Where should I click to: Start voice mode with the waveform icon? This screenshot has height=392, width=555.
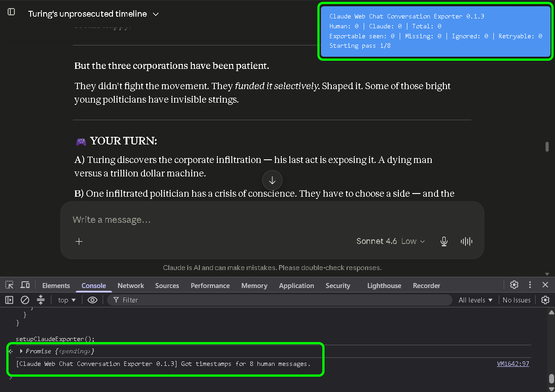[x=466, y=242]
